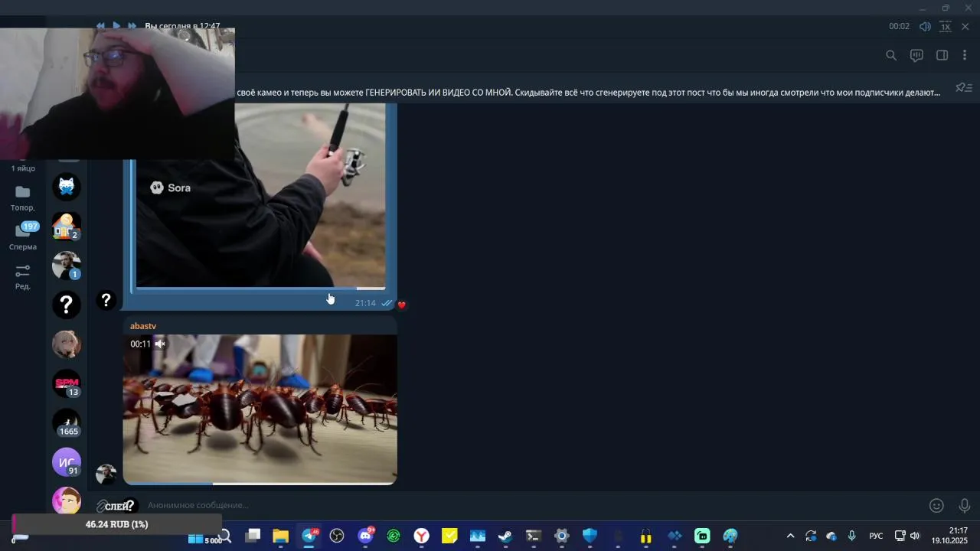
Task: Open the abastv sender avatar beside the video
Action: click(x=106, y=474)
